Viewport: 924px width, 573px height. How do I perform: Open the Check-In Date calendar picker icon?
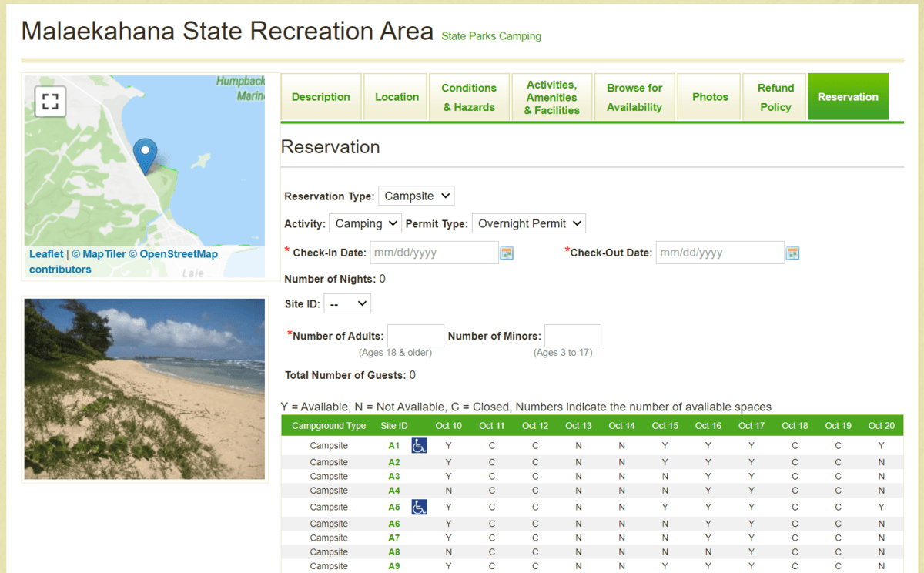point(507,253)
